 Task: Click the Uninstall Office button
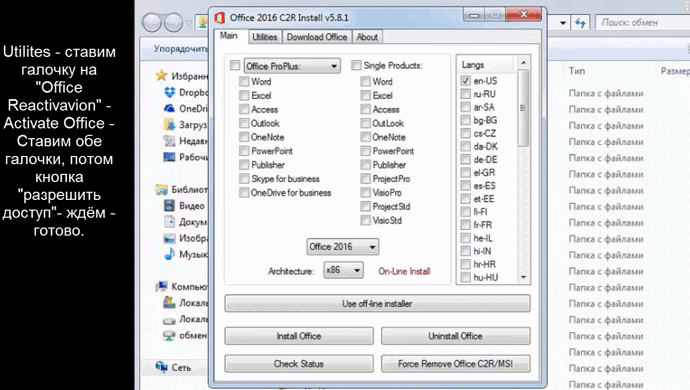[x=455, y=336]
